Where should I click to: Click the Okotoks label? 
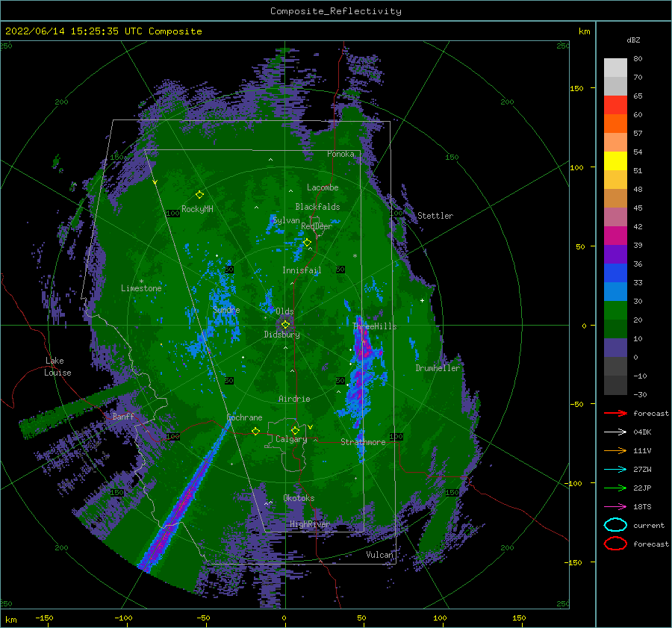(299, 498)
